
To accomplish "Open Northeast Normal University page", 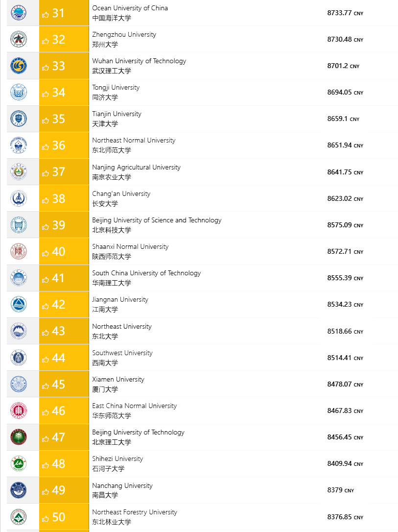I will coord(134,141).
